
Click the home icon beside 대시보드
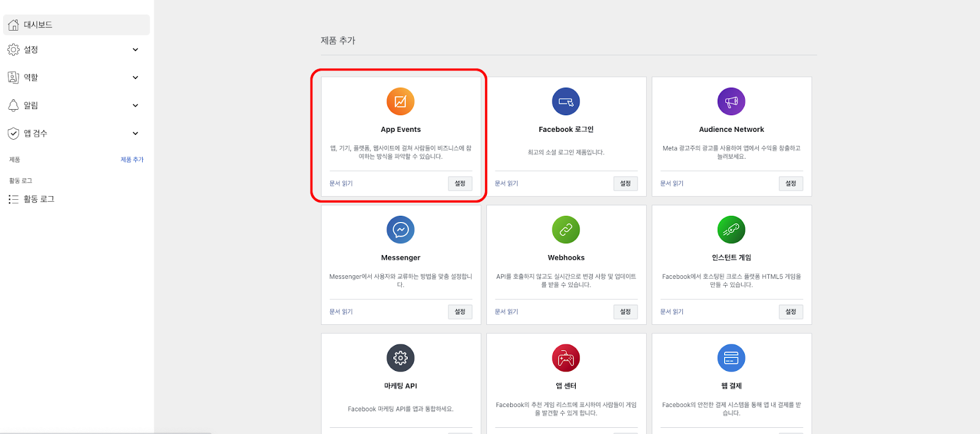click(13, 25)
